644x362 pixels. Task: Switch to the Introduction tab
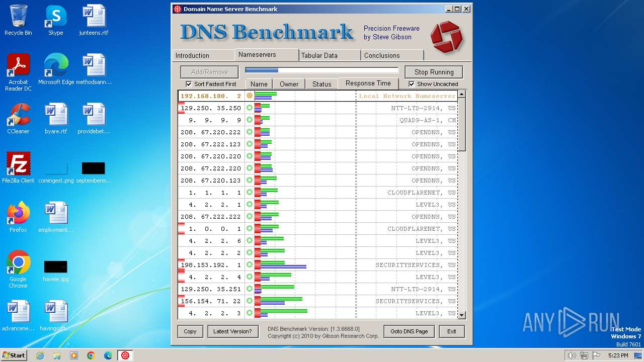pyautogui.click(x=204, y=55)
